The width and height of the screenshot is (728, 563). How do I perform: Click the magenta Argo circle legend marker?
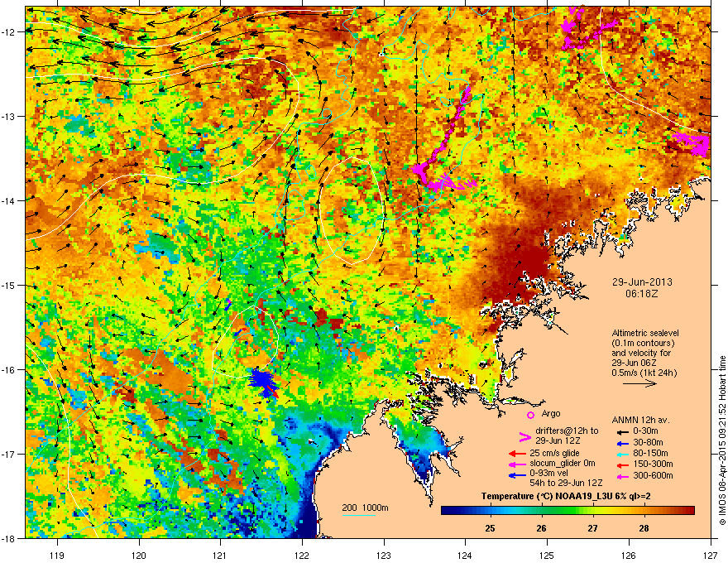(530, 415)
